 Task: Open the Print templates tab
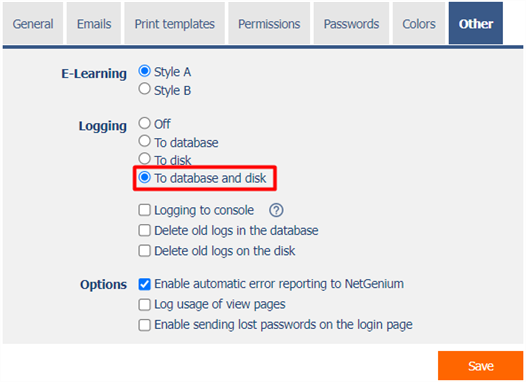[174, 23]
